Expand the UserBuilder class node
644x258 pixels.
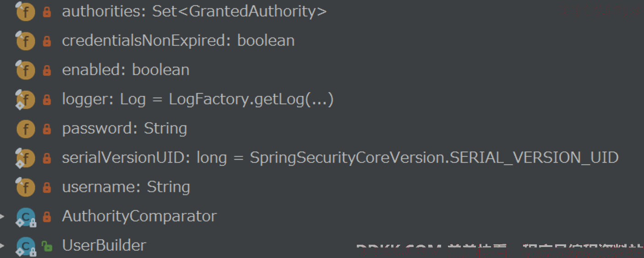(2, 245)
